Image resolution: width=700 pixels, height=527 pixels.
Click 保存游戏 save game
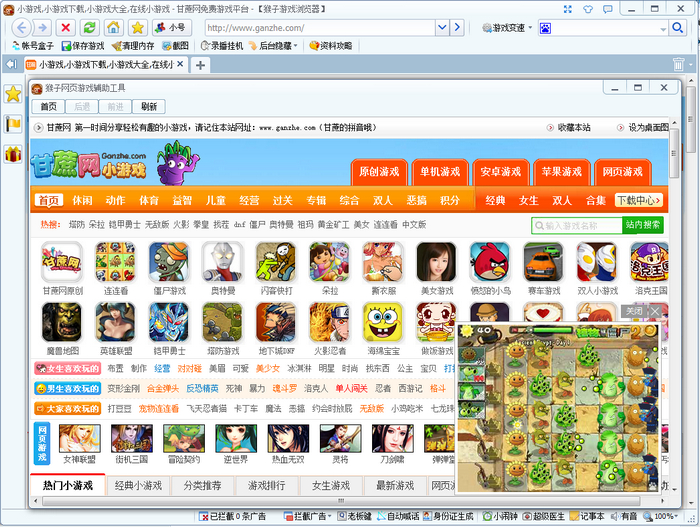pyautogui.click(x=83, y=46)
